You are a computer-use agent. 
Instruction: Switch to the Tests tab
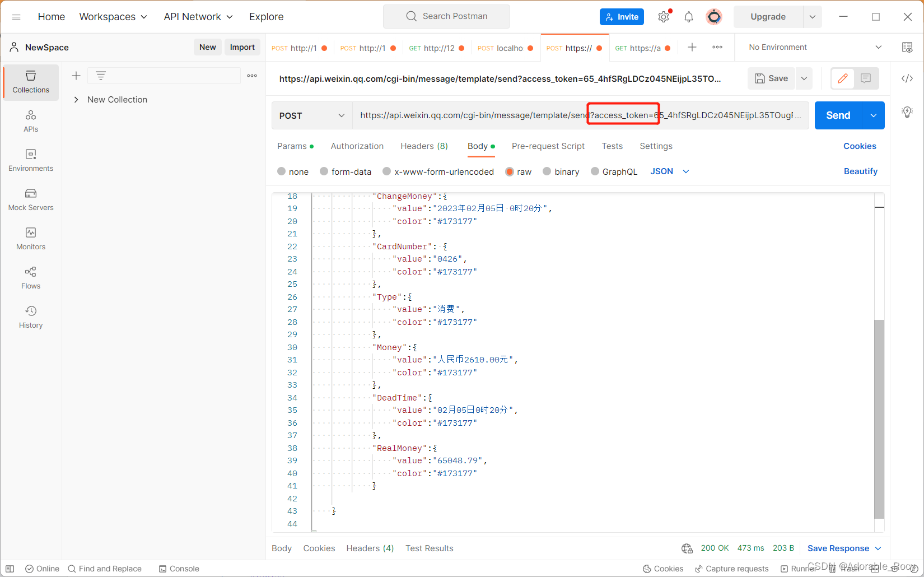[x=612, y=146]
